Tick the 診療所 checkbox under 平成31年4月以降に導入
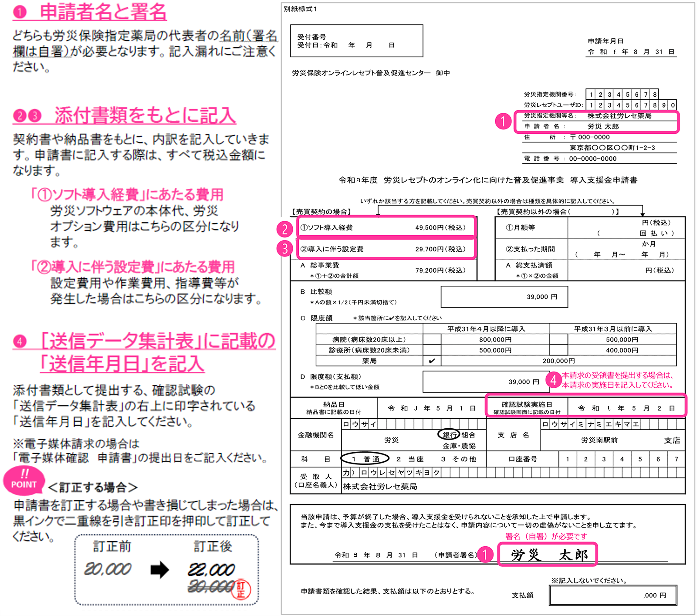Image resolution: width=697 pixels, height=616 pixels. 432,350
